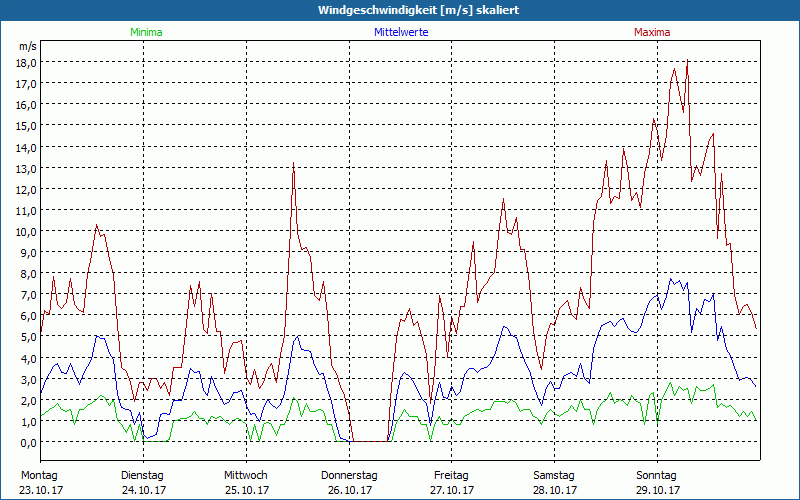Select the 18,0 value on the y-axis
This screenshot has height=500, width=800.
[25, 62]
